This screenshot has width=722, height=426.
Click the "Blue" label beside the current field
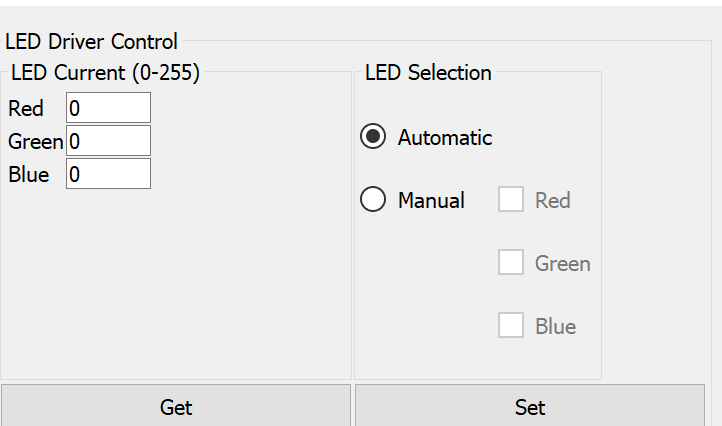(x=28, y=175)
